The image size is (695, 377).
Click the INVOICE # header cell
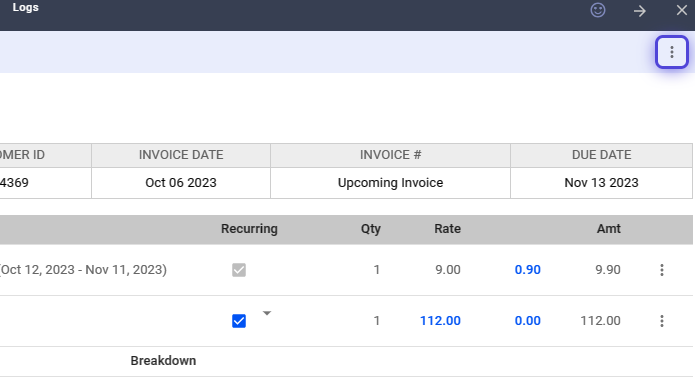390,155
